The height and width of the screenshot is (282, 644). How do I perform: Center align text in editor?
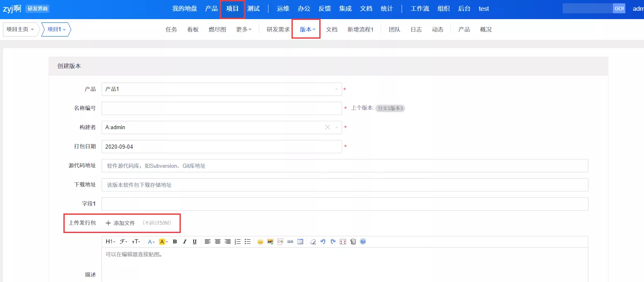pos(218,242)
